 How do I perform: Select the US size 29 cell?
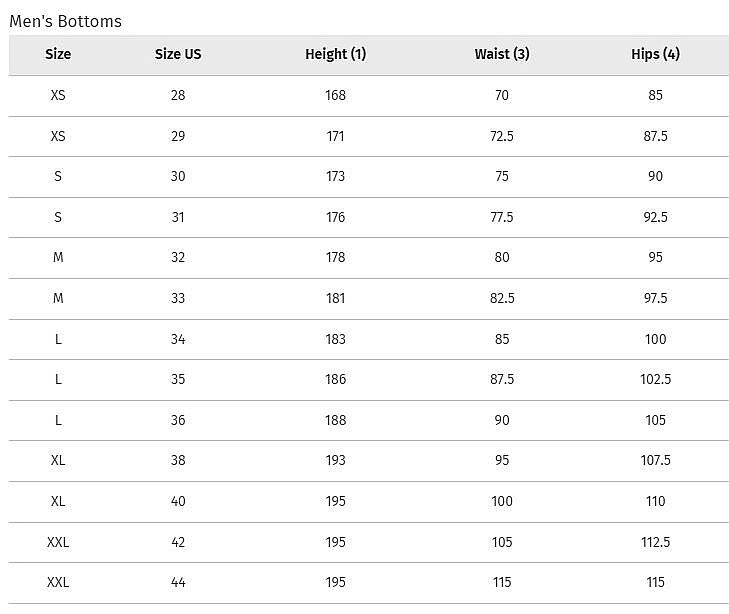point(178,136)
